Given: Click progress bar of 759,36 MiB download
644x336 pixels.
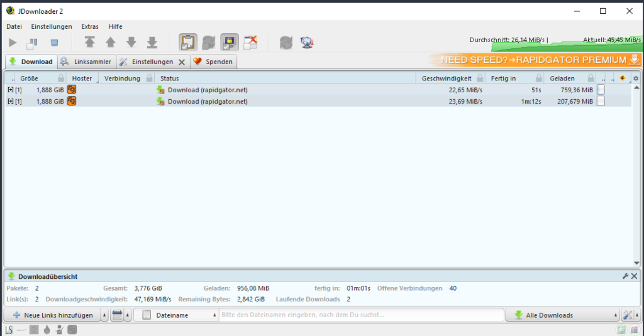Looking at the screenshot, I should 601,89.
